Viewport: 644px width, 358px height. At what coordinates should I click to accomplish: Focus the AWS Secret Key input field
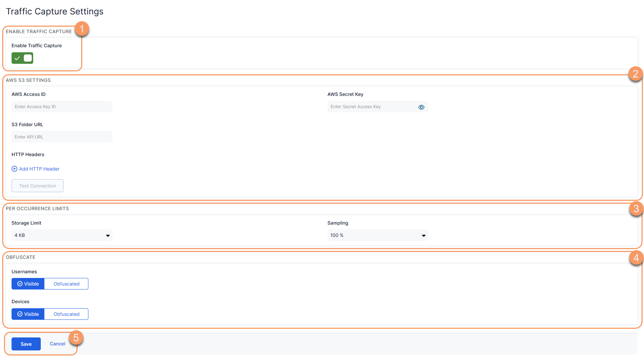378,107
